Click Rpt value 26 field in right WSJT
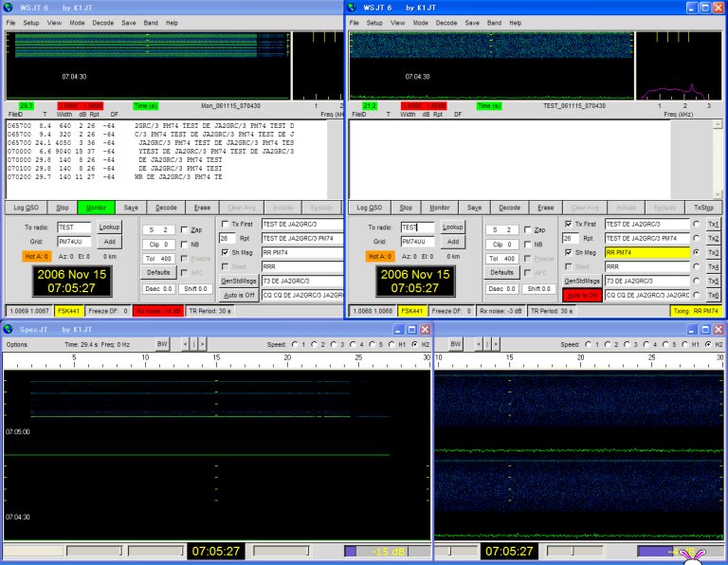 coord(570,238)
